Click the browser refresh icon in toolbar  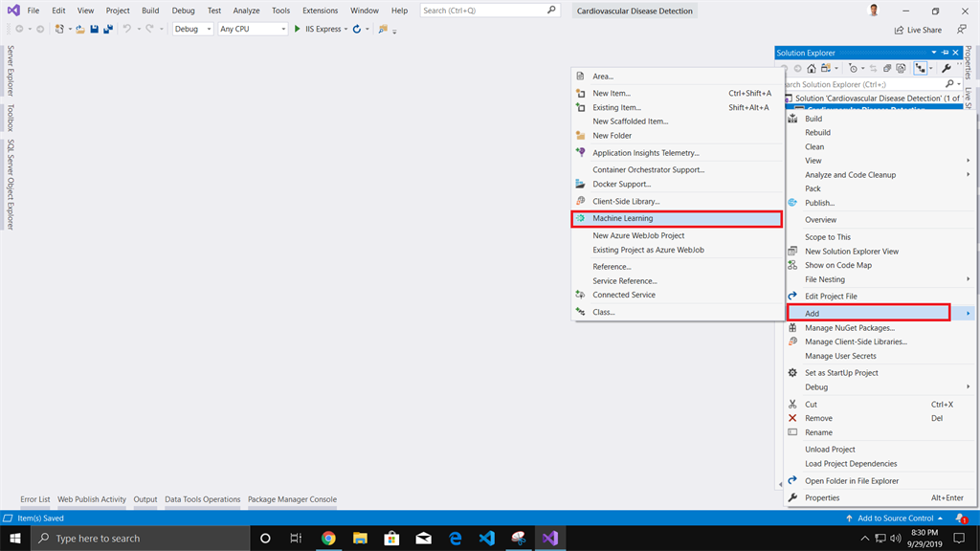(357, 29)
